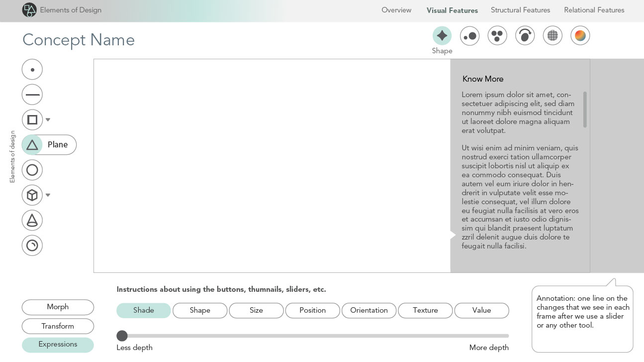The width and height of the screenshot is (644, 362).
Task: Select the point (dot) element icon
Action: [x=32, y=70]
